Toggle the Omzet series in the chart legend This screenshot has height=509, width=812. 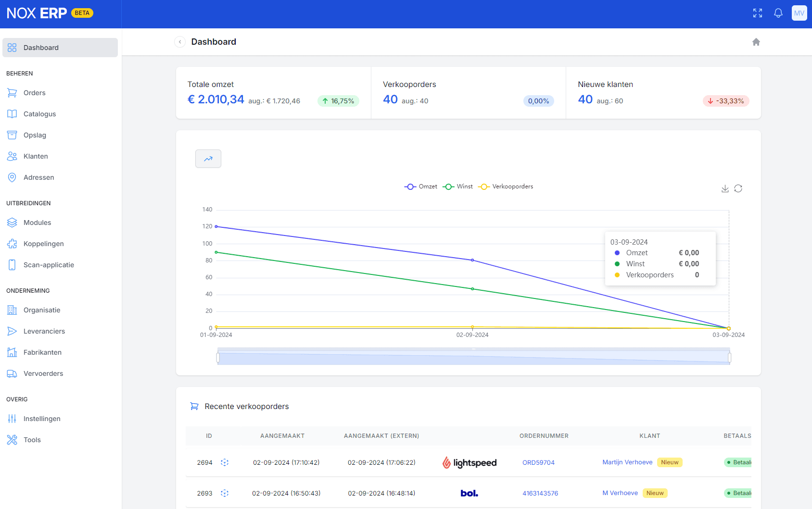(x=421, y=186)
